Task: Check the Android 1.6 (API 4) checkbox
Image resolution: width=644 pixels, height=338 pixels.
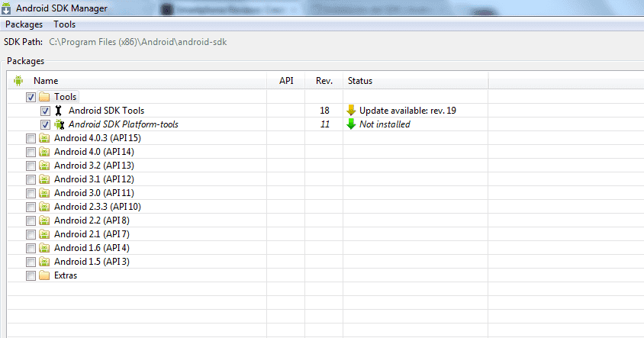Action: [31, 249]
